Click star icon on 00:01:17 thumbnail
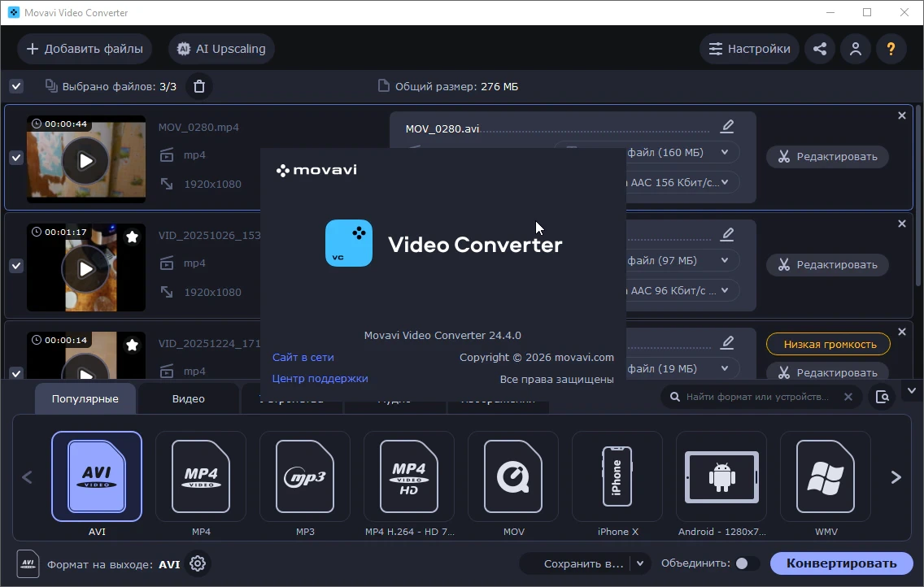The height and width of the screenshot is (587, 924). coord(132,237)
